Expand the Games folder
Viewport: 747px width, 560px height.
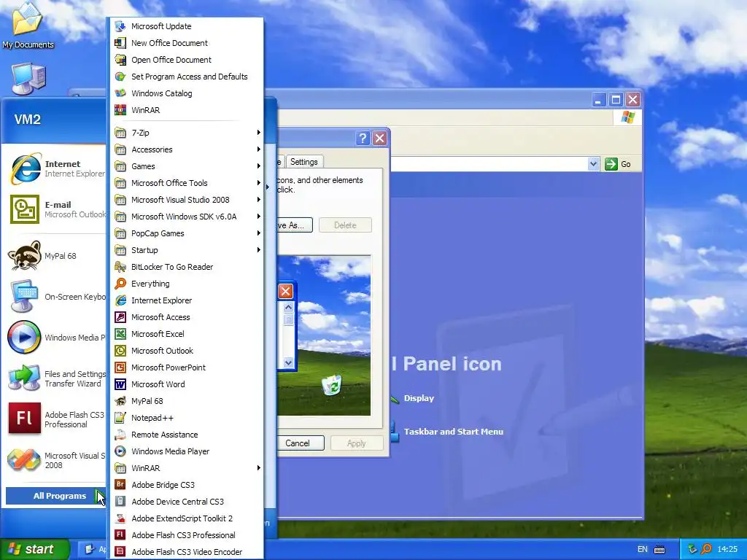(187, 166)
